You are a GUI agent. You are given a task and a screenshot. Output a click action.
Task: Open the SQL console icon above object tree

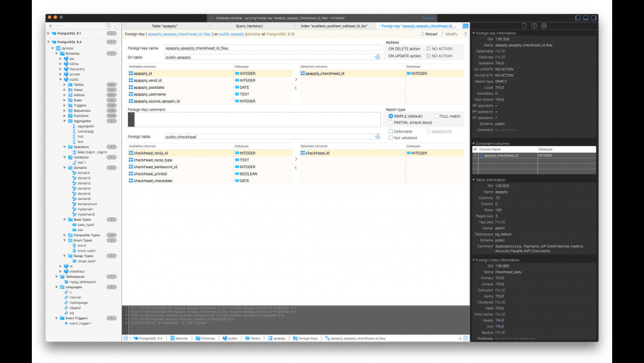click(x=108, y=26)
